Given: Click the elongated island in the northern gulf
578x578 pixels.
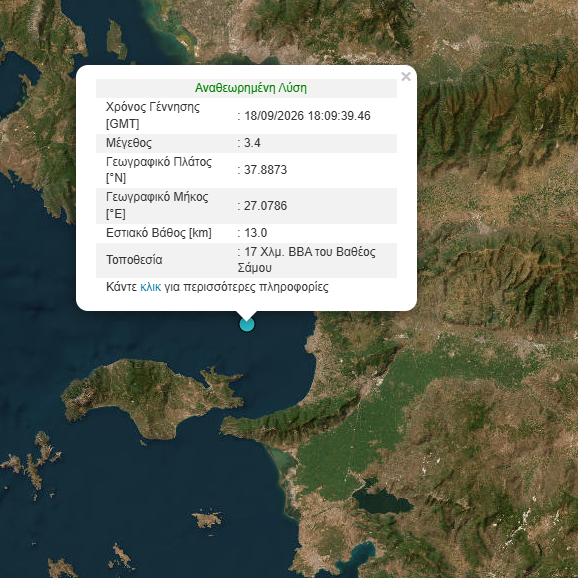Looking at the screenshot, I should (x=116, y=39).
